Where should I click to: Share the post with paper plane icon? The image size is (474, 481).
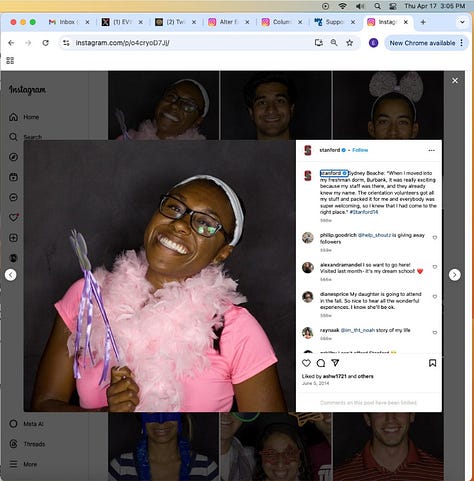[x=335, y=363]
